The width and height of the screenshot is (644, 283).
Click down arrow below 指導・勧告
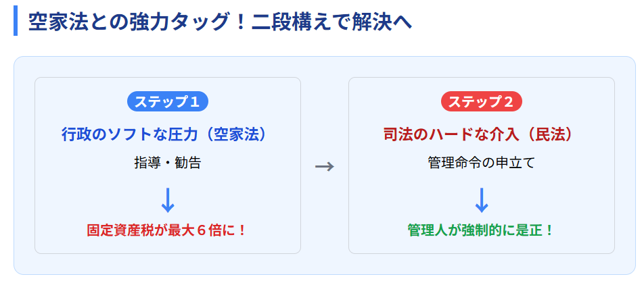pos(168,201)
